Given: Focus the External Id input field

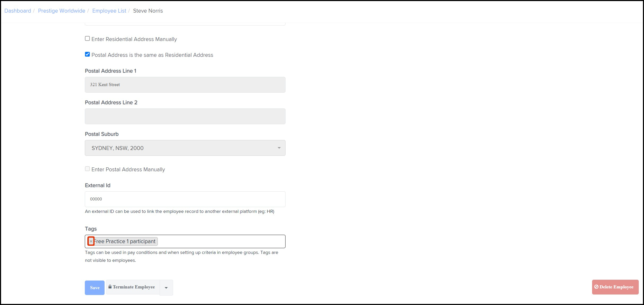Looking at the screenshot, I should 185,199.
